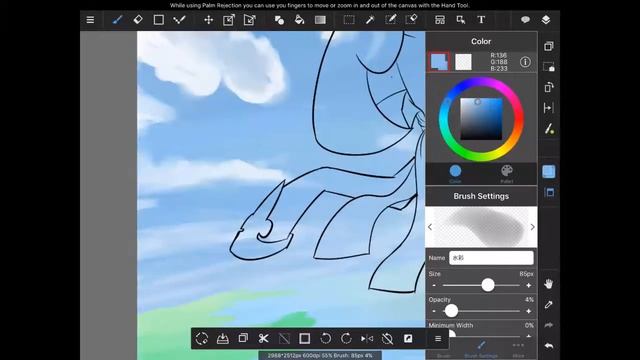640x360 pixels.
Task: Open the comic panel divide tool
Action: tap(440, 20)
